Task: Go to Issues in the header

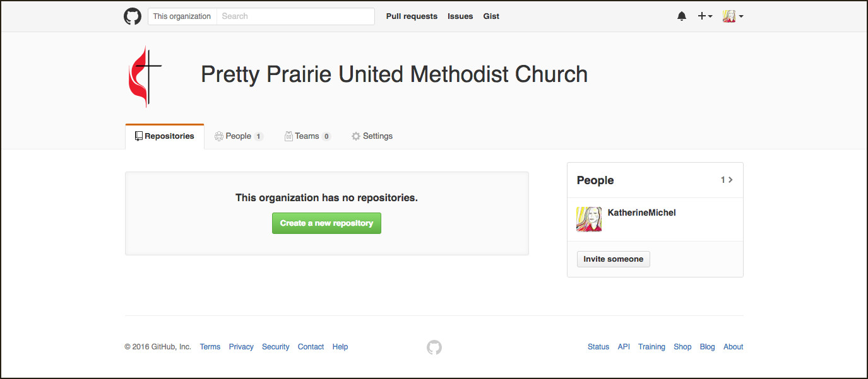Action: (460, 16)
